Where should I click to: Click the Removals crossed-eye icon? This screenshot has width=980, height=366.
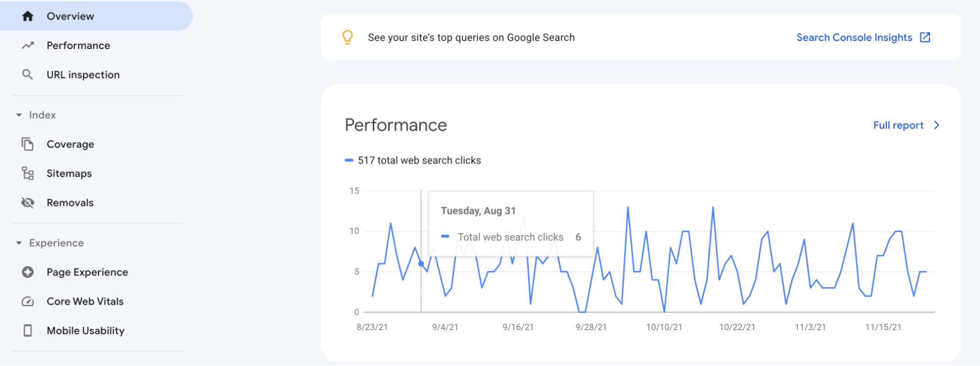click(x=28, y=203)
